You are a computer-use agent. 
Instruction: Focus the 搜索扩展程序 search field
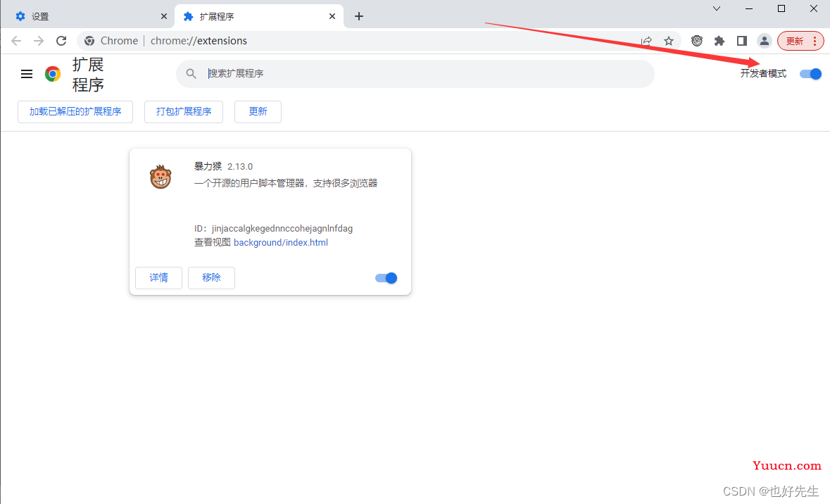(415, 74)
